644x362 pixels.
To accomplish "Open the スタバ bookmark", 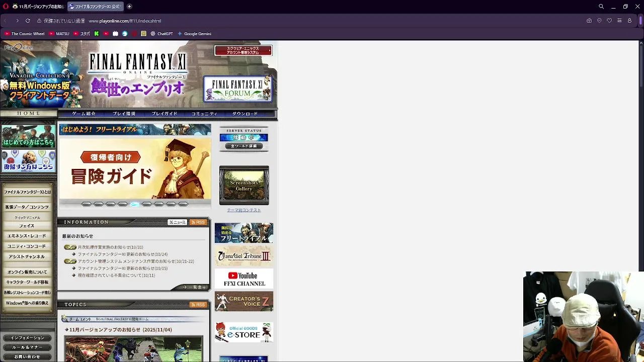I will [x=82, y=34].
